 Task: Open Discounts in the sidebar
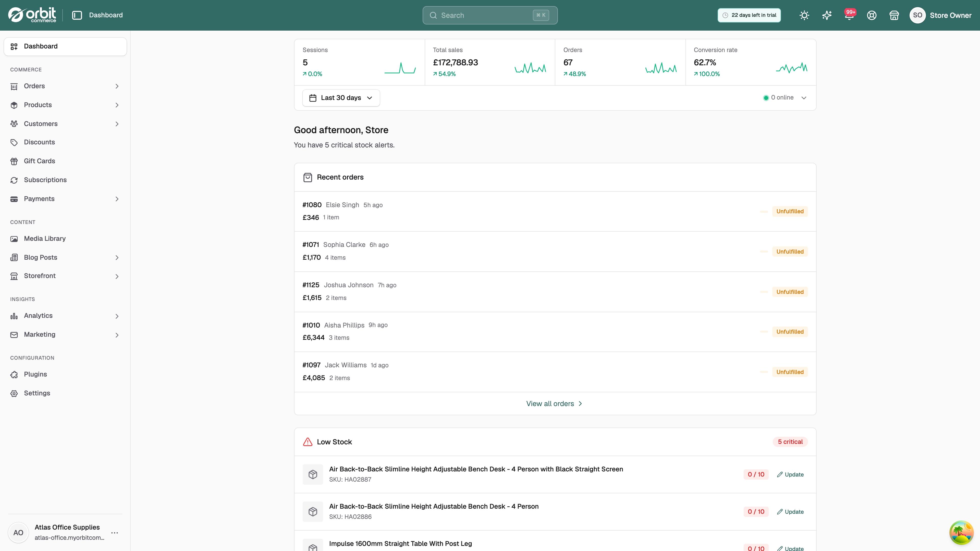click(x=65, y=142)
